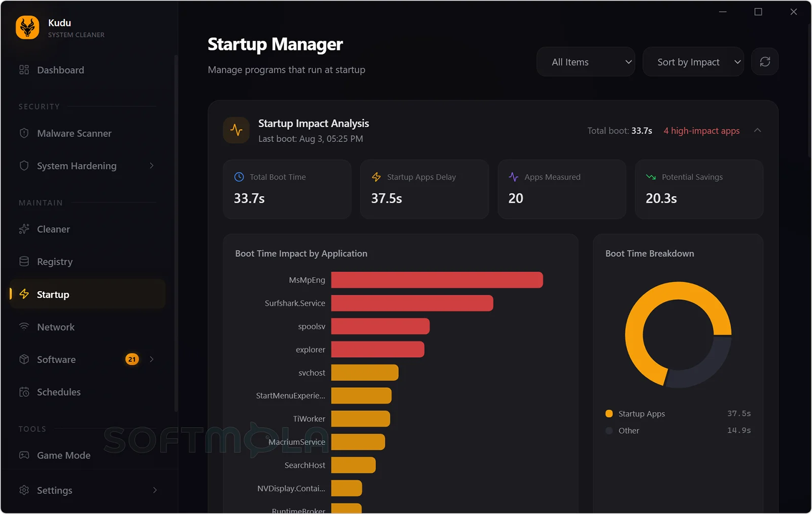Click the Cleaner sparkle icon
812x514 pixels.
(x=24, y=229)
